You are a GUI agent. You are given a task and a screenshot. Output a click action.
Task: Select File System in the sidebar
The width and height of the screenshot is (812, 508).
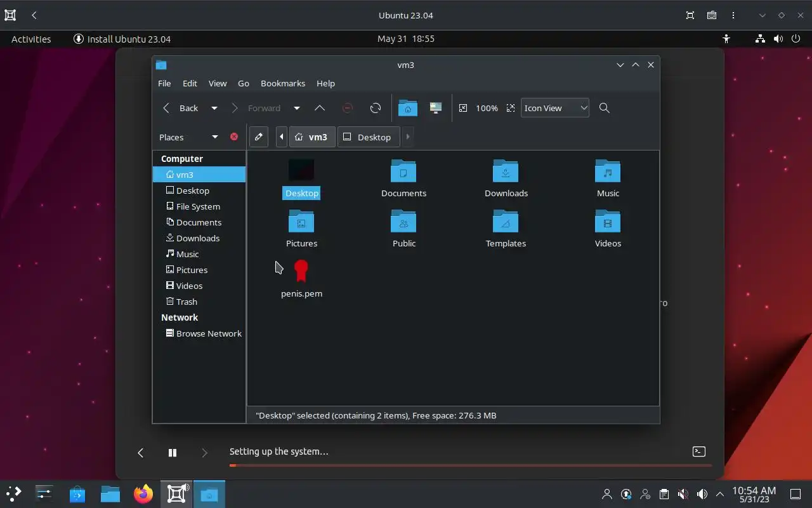pos(199,206)
